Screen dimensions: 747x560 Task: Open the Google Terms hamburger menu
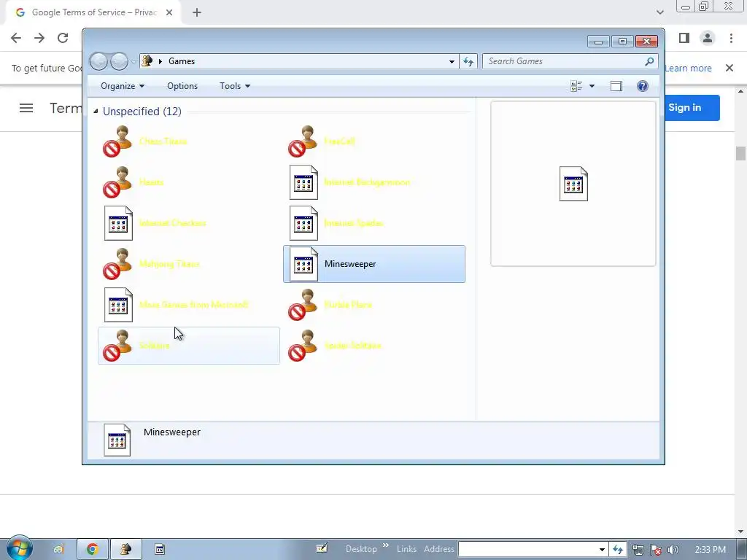[x=26, y=108]
